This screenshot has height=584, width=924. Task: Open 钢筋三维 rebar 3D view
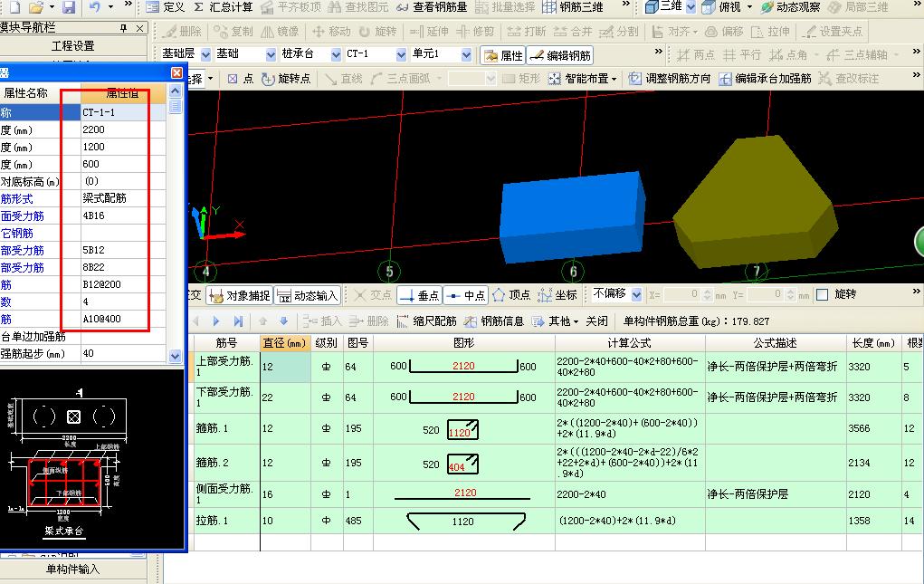(572, 7)
